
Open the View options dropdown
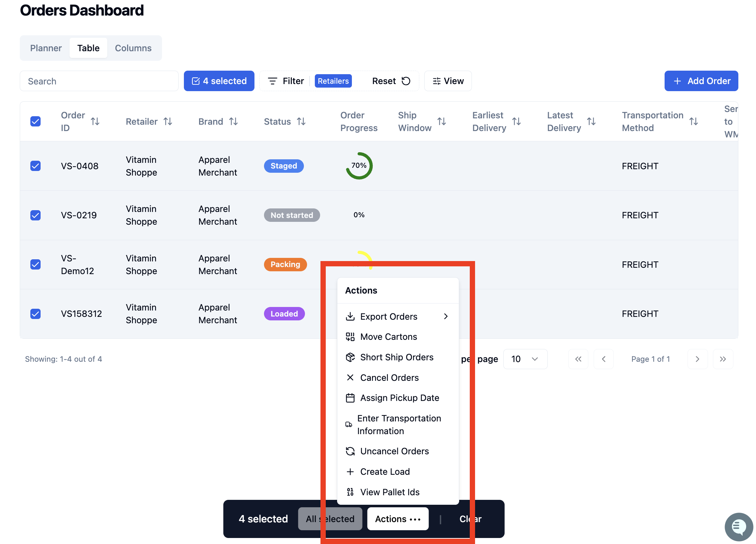[x=448, y=81]
